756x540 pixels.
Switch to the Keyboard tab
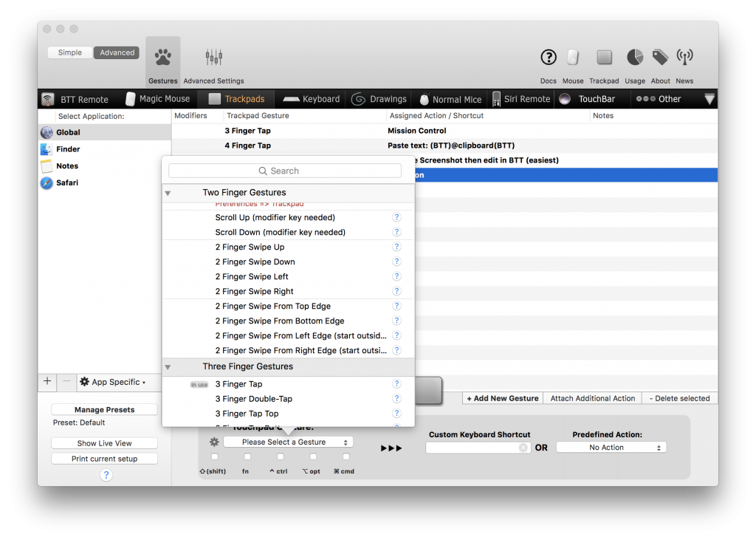coord(312,99)
